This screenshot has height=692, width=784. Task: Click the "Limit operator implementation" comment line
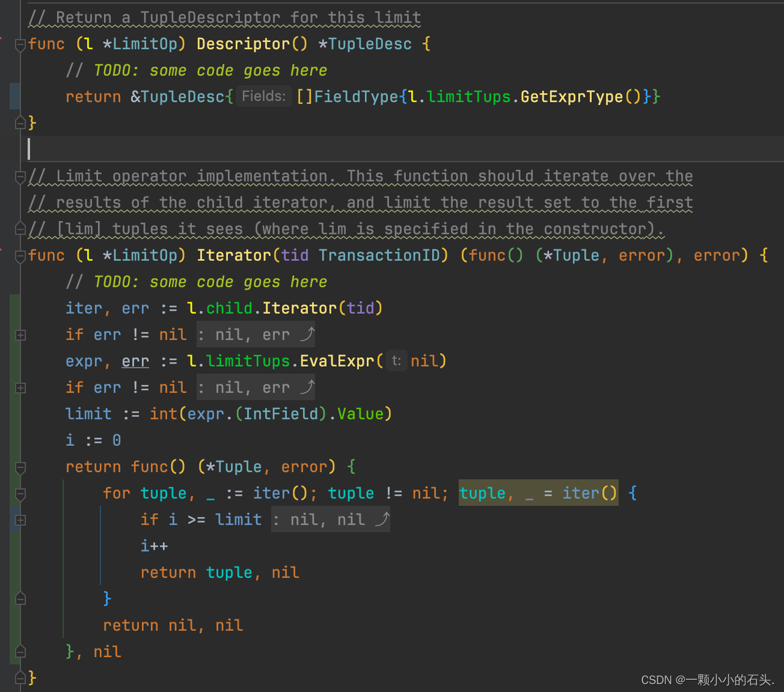coord(361,176)
